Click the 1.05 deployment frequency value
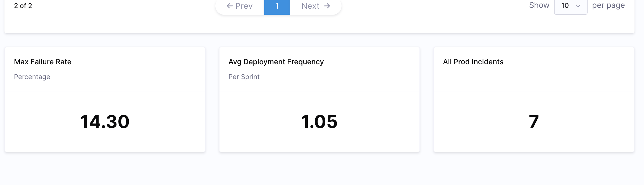The height and width of the screenshot is (185, 644). (319, 122)
